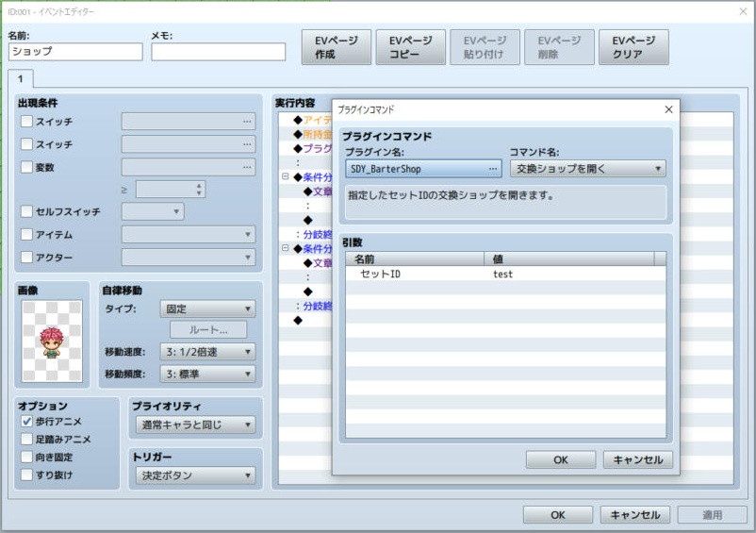
Task: Click the ルート... button
Action: click(207, 330)
